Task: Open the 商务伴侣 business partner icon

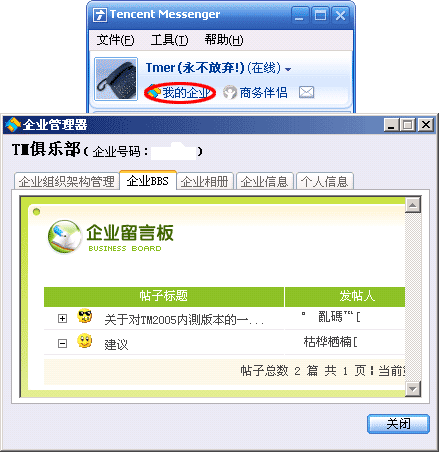Action: [x=229, y=92]
